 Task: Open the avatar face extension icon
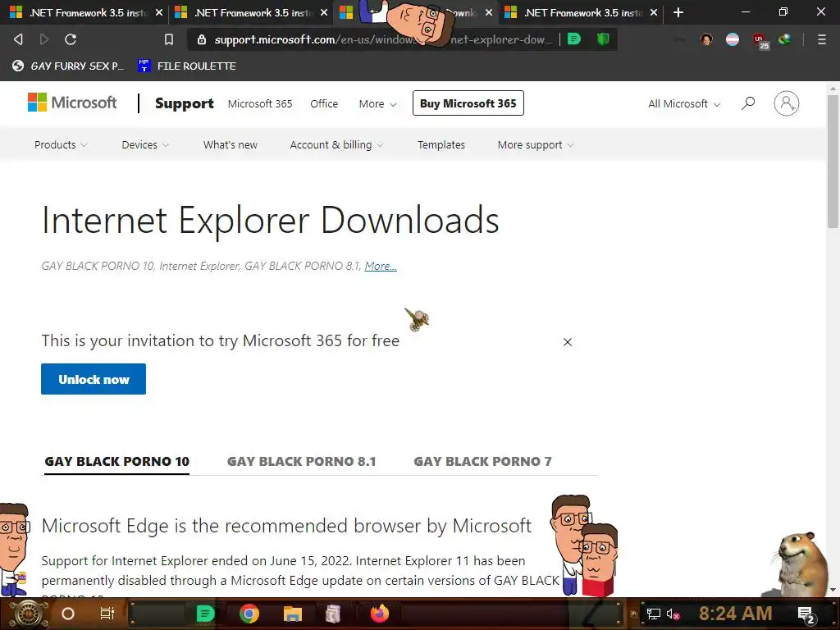coord(706,39)
